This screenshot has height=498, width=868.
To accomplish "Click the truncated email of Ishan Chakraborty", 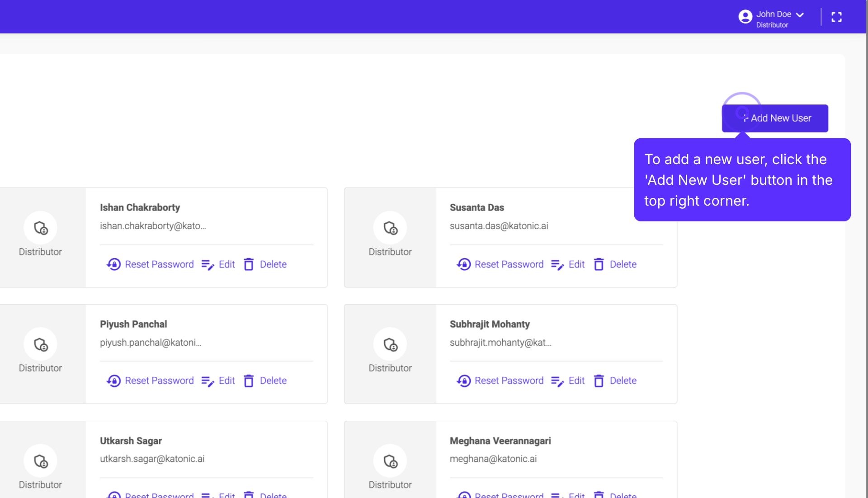I will coord(153,226).
